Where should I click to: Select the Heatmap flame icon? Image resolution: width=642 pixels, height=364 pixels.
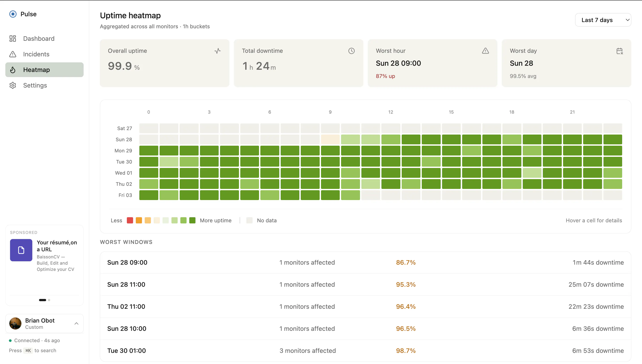click(x=13, y=70)
